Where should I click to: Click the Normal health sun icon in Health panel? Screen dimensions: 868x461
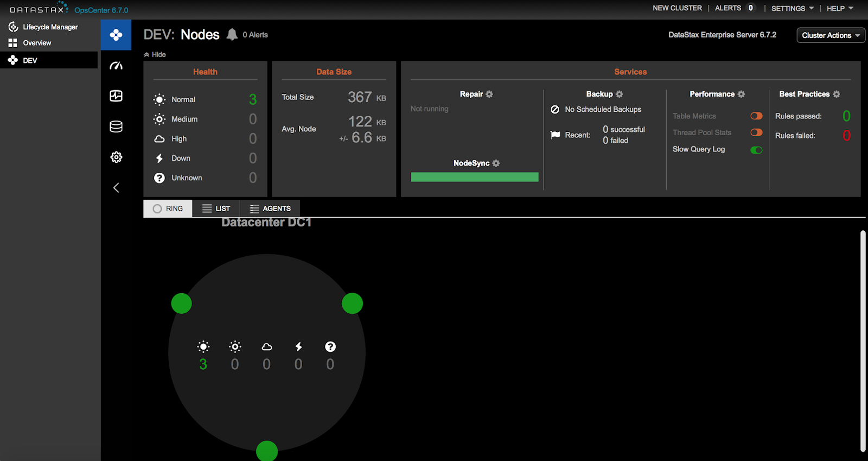pos(159,99)
